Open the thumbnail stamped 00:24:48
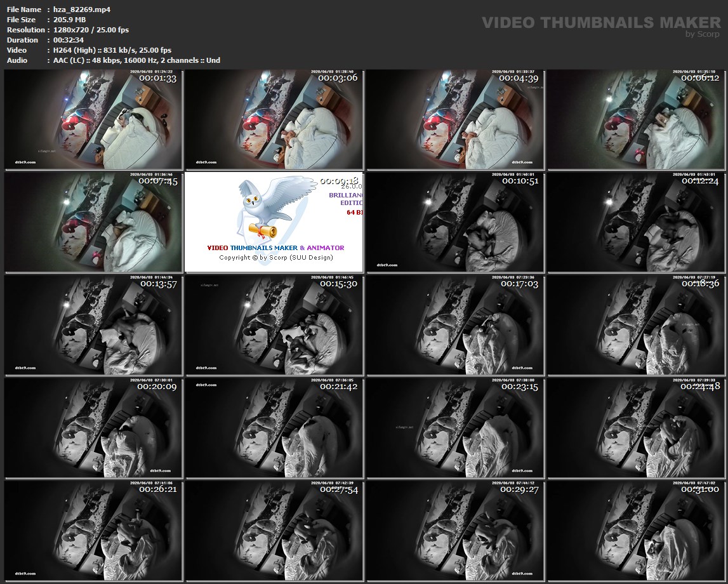This screenshot has width=728, height=584. tap(637, 428)
